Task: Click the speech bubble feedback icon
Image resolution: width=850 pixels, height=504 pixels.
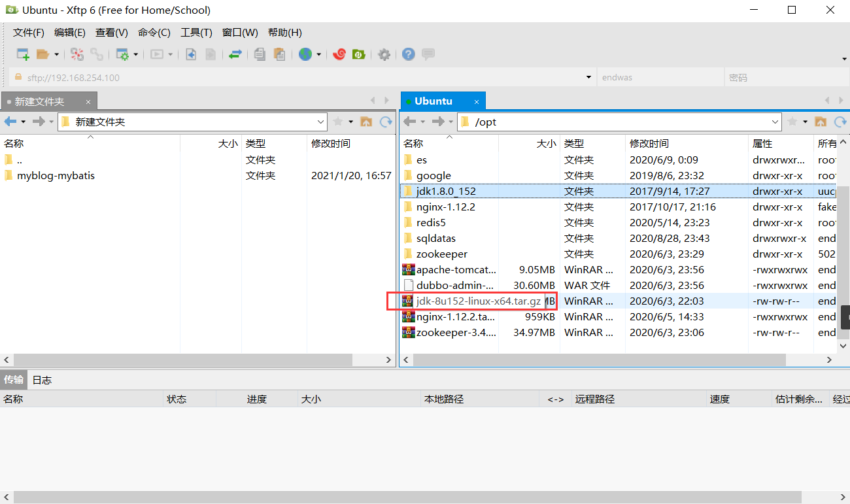Action: coord(428,54)
